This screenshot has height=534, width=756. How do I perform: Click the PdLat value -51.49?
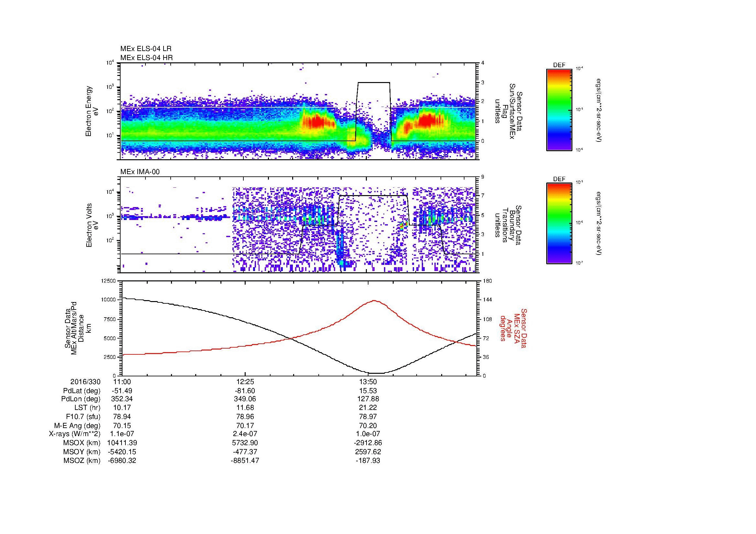coord(122,391)
